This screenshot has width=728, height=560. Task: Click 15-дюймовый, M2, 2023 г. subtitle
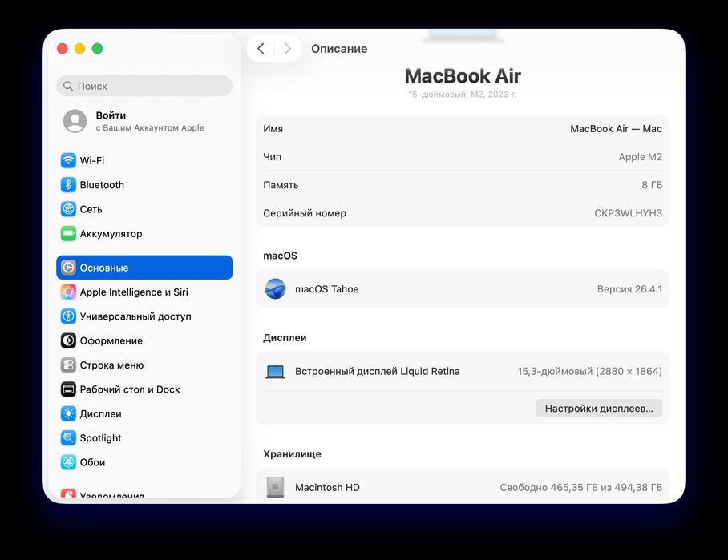(x=463, y=95)
